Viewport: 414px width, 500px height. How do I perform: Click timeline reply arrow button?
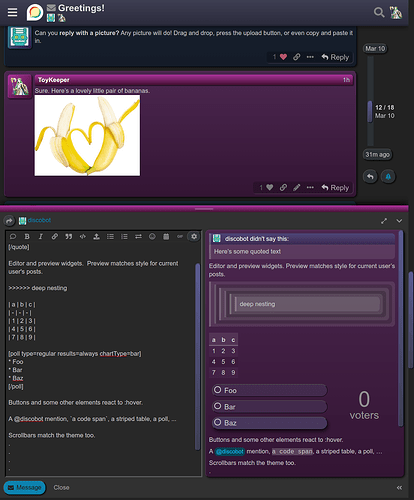click(370, 177)
